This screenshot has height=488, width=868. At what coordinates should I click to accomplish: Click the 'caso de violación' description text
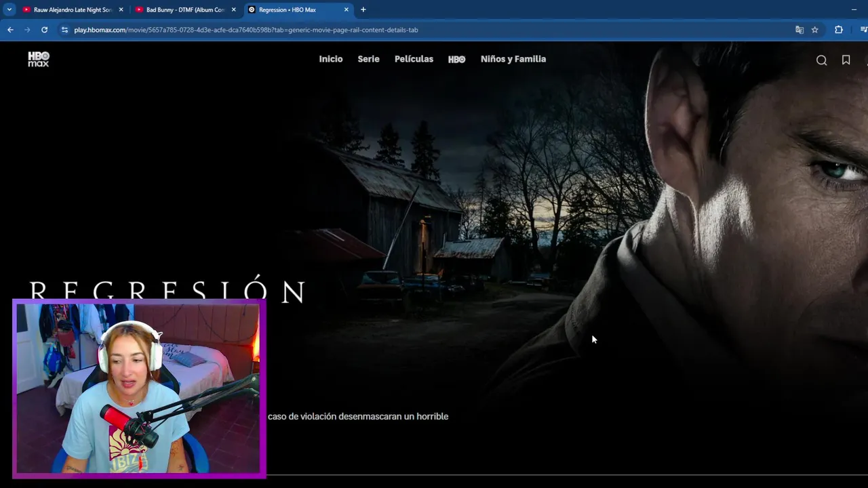(x=358, y=416)
